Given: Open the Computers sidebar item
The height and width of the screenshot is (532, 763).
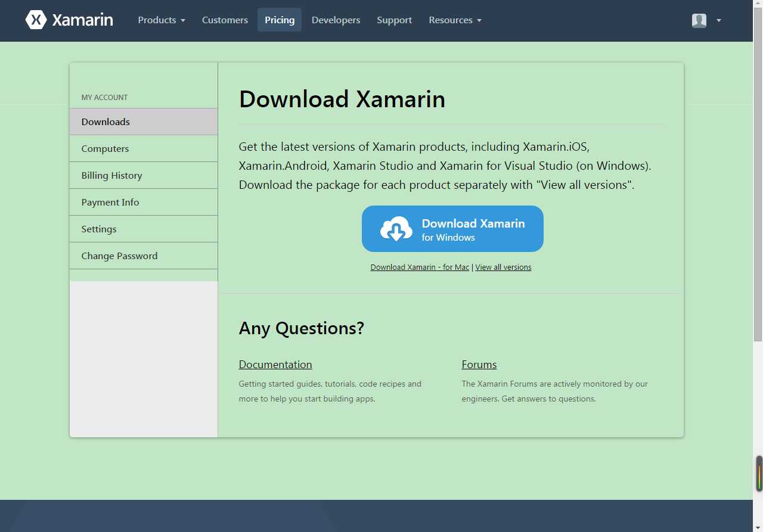Looking at the screenshot, I should [144, 148].
